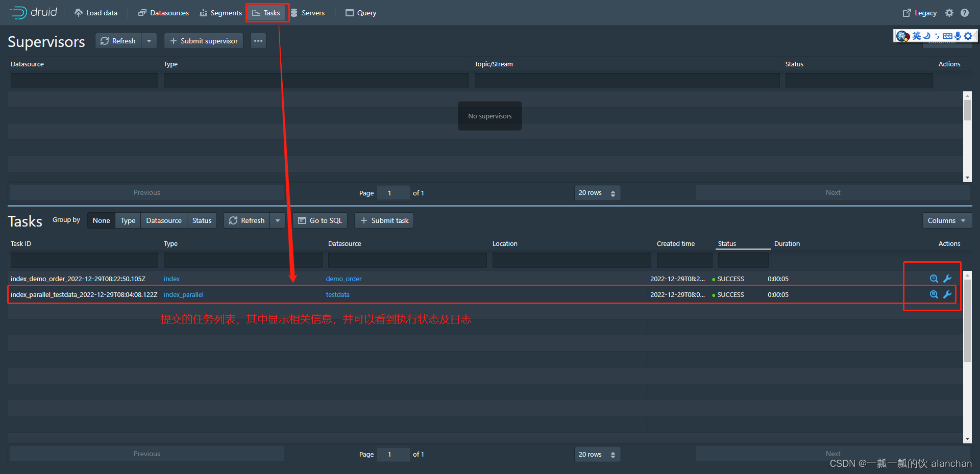
Task: Group tasks by Type
Action: pos(128,220)
